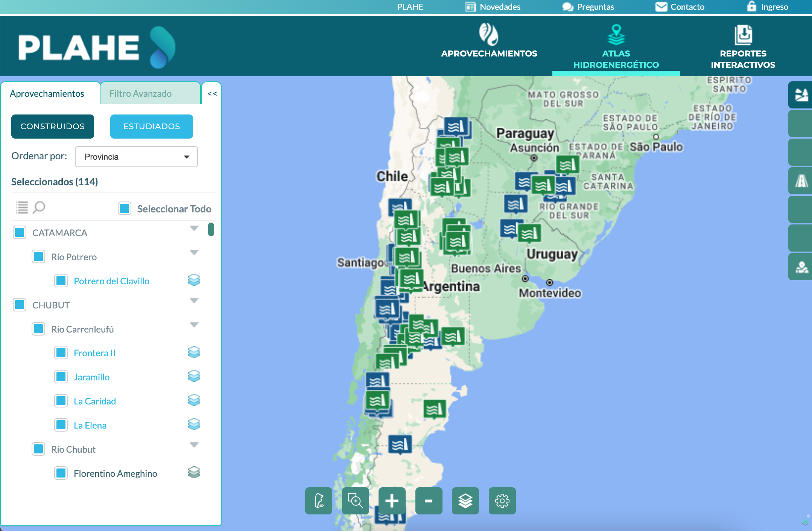The image size is (812, 531).
Task: Toggle the Seleccionar Todo checkbox
Action: point(125,208)
